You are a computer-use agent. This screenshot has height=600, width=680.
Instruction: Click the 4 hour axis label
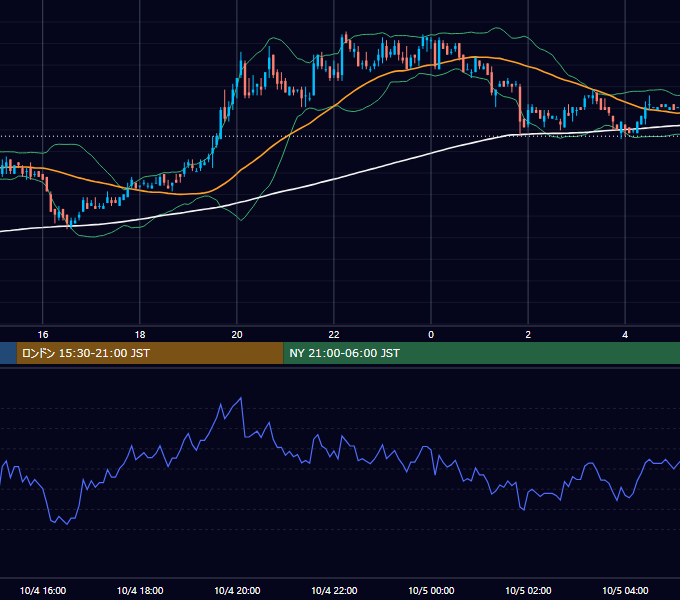click(x=625, y=335)
